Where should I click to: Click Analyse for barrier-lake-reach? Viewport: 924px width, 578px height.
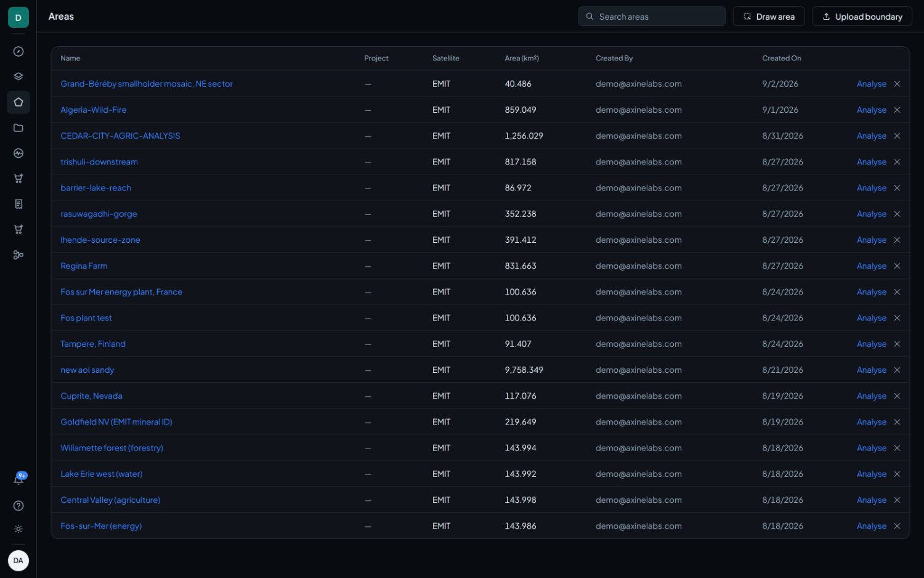871,188
